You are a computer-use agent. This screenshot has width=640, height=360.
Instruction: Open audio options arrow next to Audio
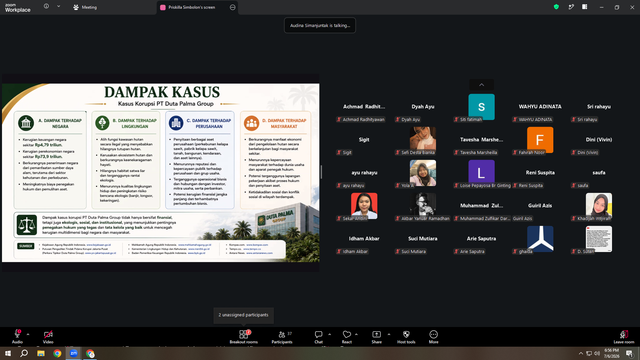(28, 334)
